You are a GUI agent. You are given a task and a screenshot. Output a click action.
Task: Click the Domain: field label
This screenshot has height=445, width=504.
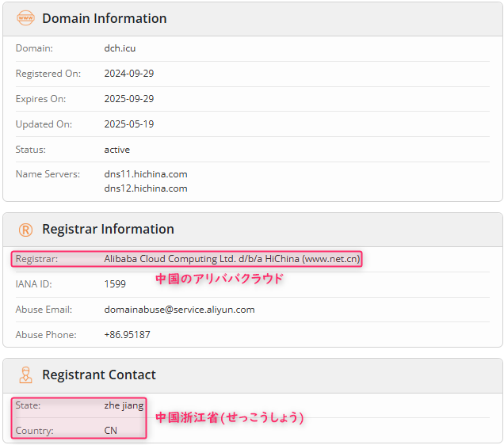34,48
